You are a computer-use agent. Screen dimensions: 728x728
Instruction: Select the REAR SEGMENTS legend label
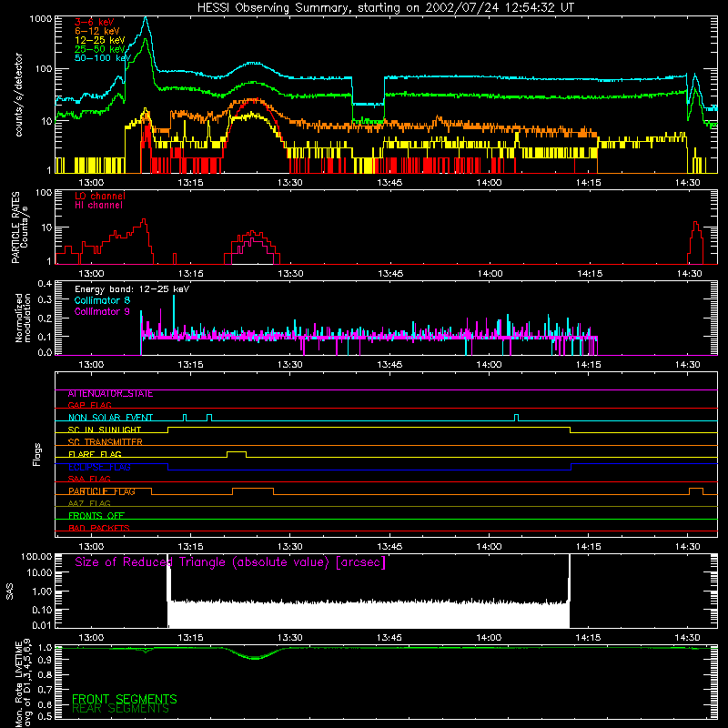[120, 709]
